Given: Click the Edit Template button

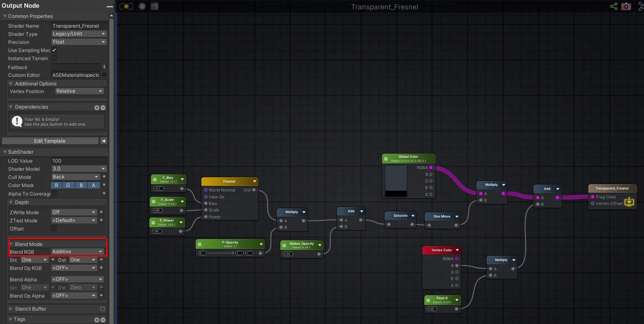Looking at the screenshot, I should (50, 141).
